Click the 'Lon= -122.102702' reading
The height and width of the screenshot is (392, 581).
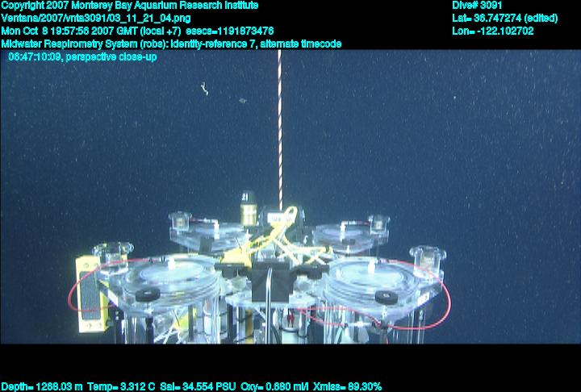(493, 31)
